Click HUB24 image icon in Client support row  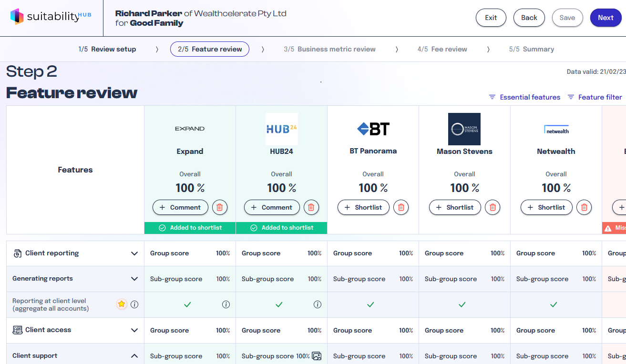(x=317, y=356)
